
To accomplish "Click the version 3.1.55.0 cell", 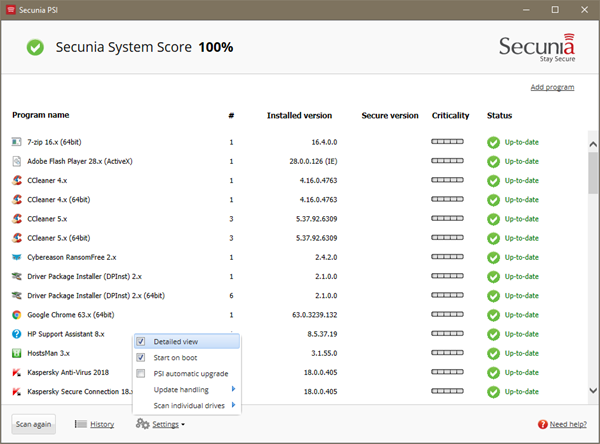I will point(324,353).
